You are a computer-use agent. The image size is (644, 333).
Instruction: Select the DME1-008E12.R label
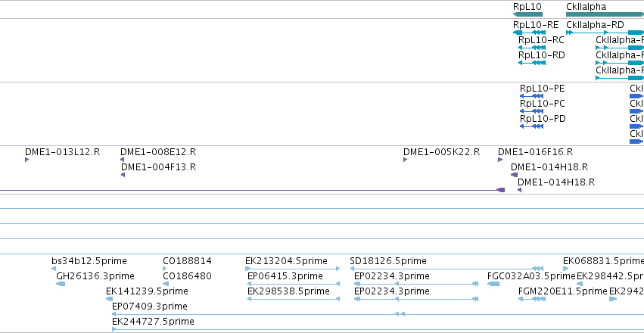pyautogui.click(x=158, y=152)
